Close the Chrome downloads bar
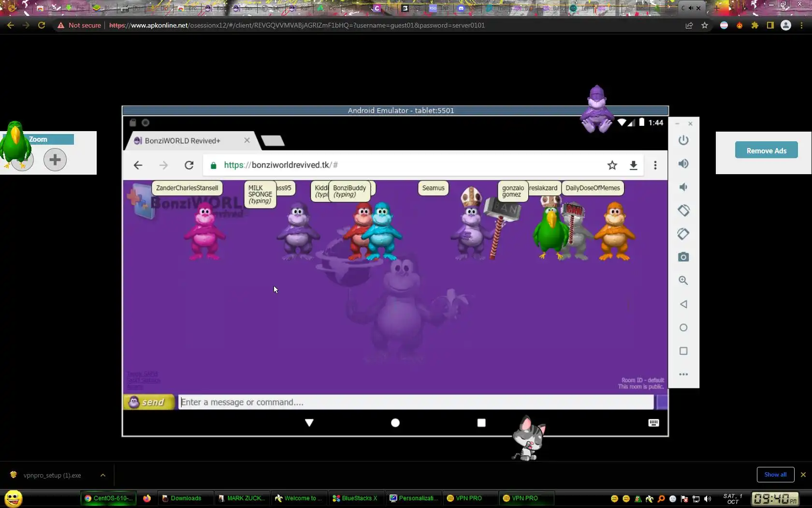This screenshot has width=812, height=508. pos(803,475)
